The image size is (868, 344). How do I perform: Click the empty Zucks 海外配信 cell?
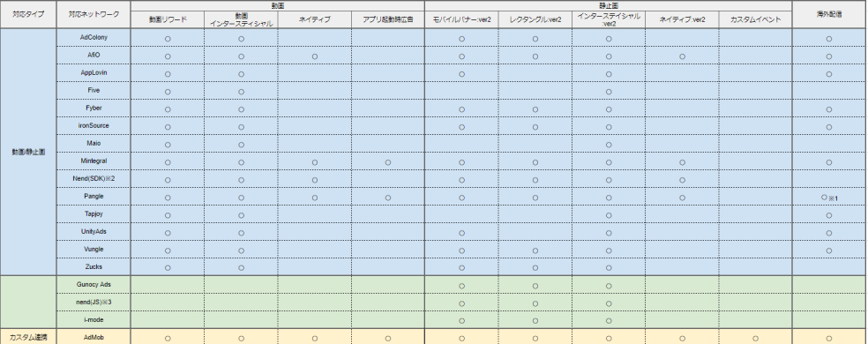828,267
